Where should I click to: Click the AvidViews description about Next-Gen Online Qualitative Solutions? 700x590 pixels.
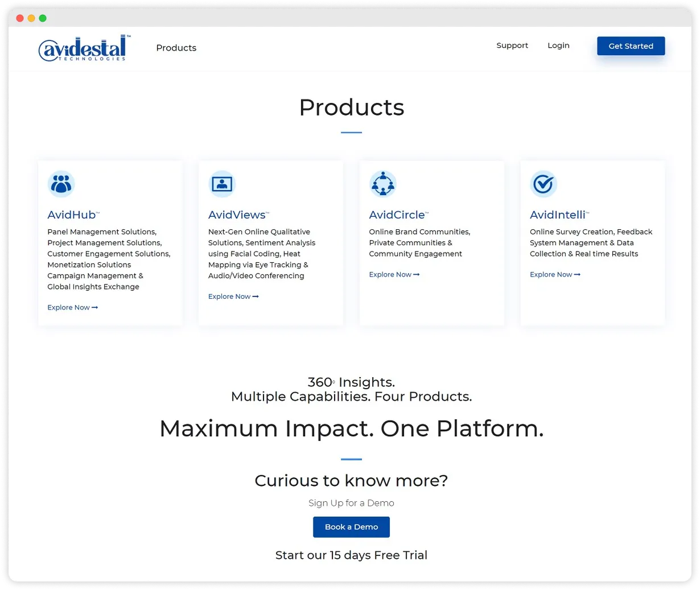point(262,254)
